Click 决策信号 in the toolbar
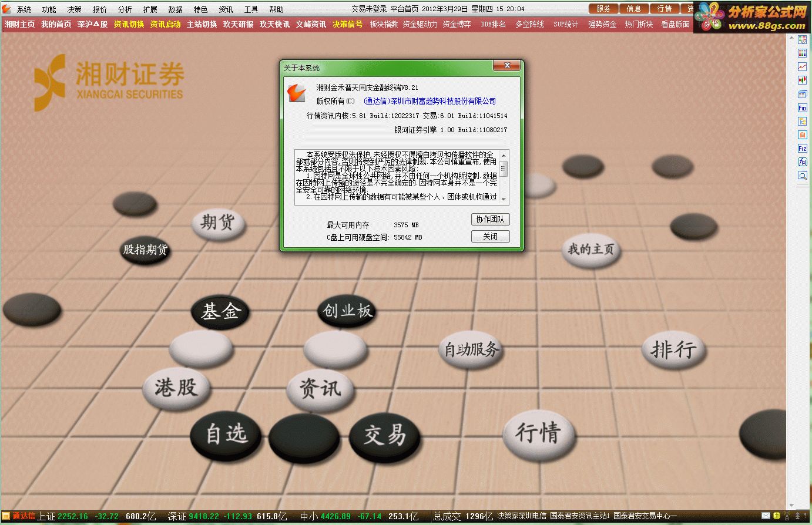 tap(348, 24)
